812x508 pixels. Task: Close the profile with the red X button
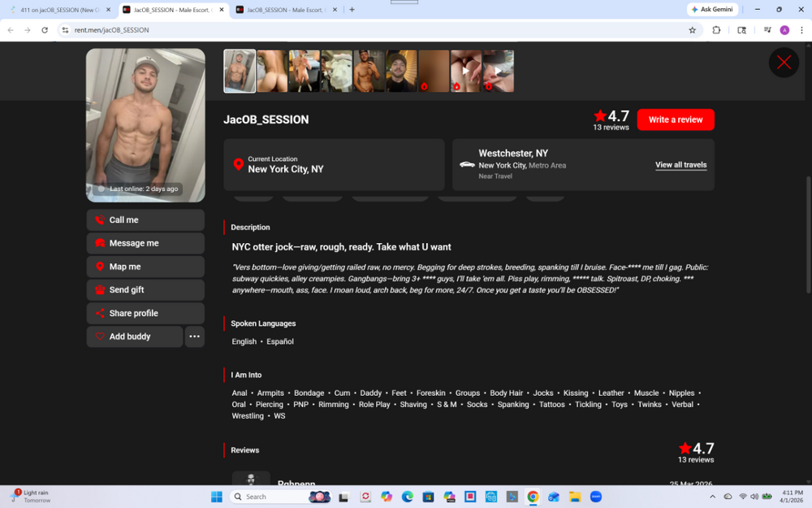pyautogui.click(x=784, y=63)
